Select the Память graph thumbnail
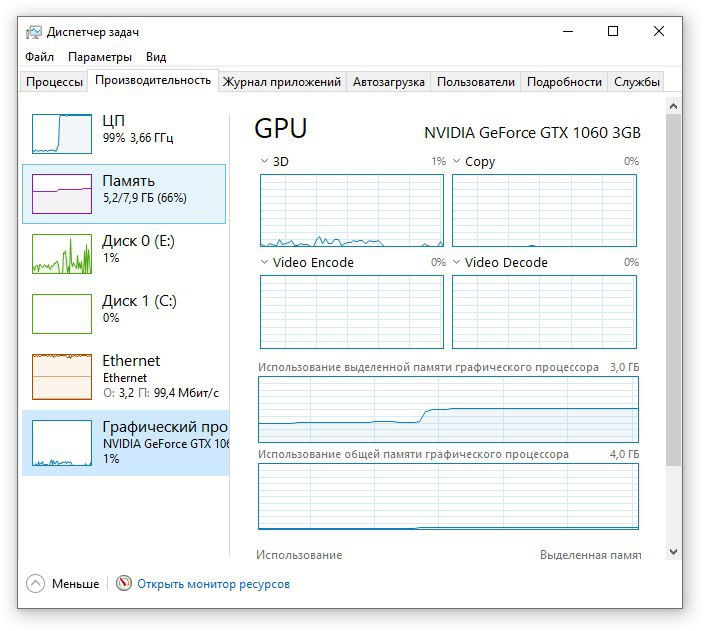Screen dimensions: 704x631 [62, 194]
